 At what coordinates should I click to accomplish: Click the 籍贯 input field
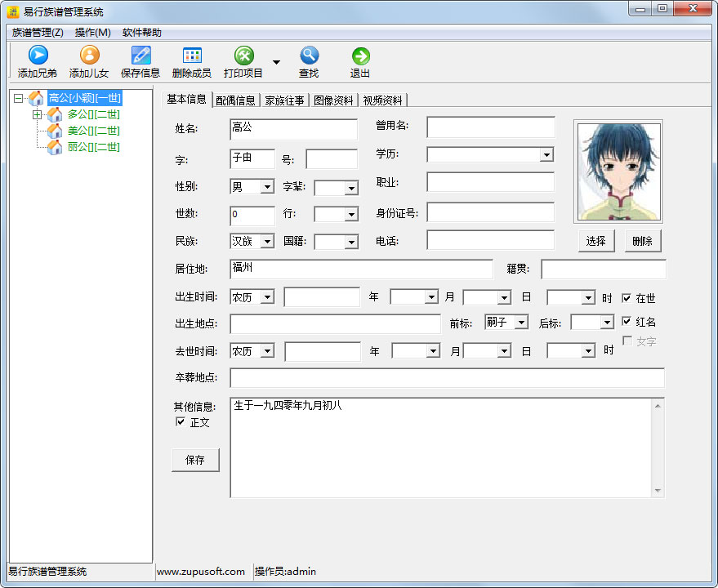tap(604, 269)
